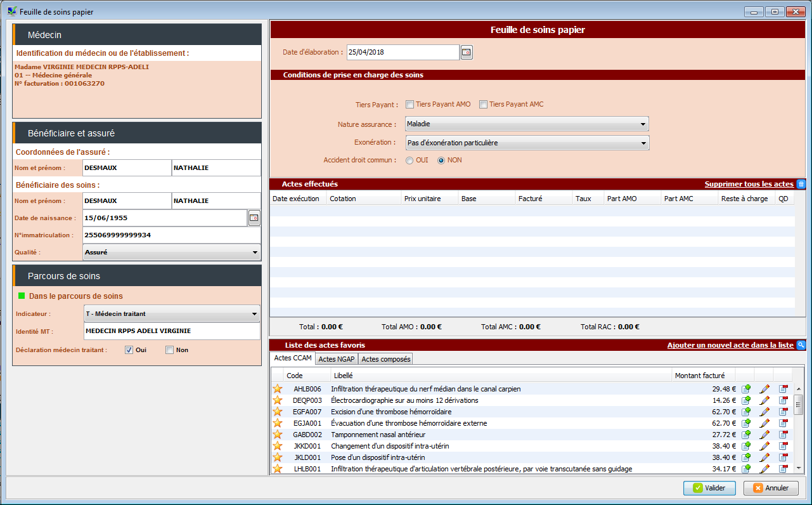Tick the Non checkbox for Déclaration médecin traitant

pos(169,350)
